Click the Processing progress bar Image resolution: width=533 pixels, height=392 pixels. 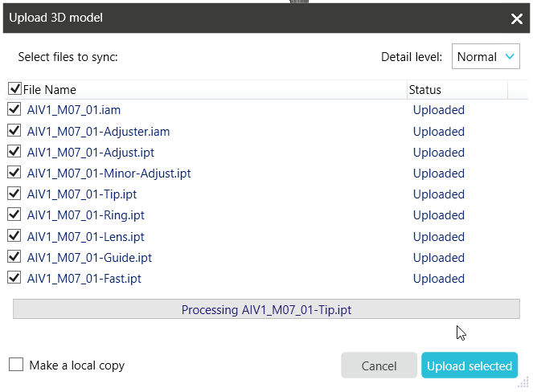click(x=266, y=309)
